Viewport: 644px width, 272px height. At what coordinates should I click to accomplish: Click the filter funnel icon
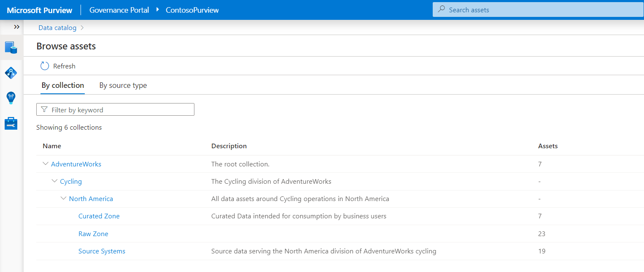(44, 110)
